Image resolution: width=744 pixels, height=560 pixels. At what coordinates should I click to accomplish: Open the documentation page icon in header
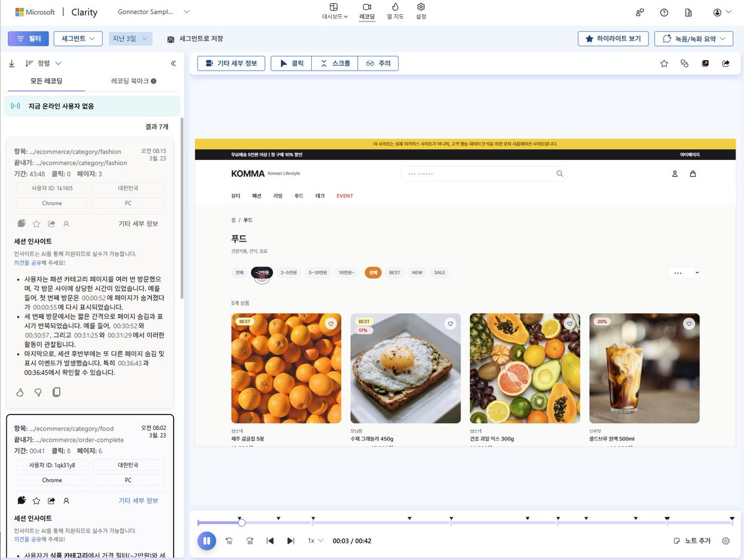pyautogui.click(x=688, y=12)
